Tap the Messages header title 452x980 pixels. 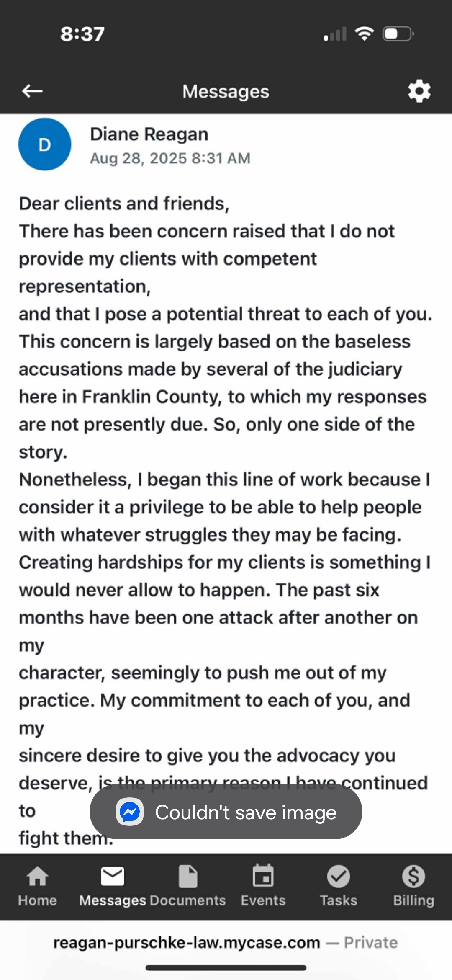click(226, 92)
